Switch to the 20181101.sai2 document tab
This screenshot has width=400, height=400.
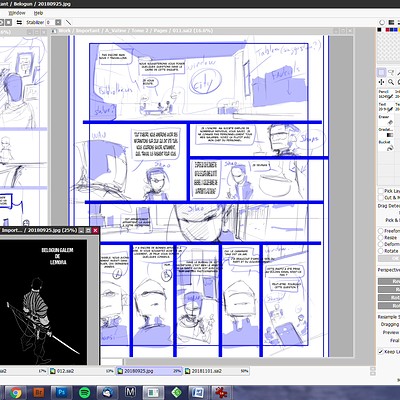(217, 371)
